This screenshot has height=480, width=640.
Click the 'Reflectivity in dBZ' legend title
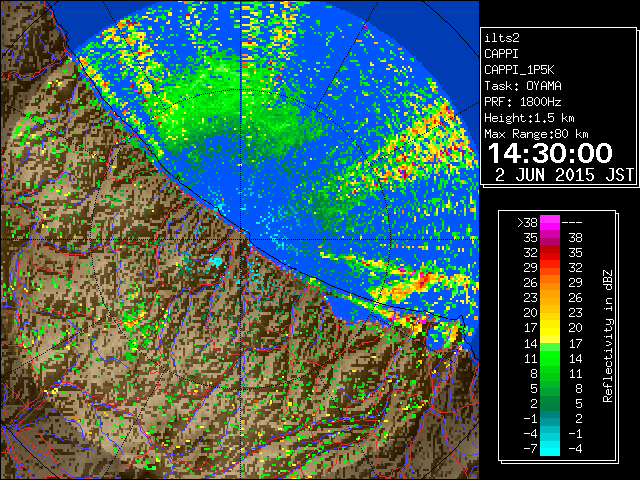tap(607, 336)
